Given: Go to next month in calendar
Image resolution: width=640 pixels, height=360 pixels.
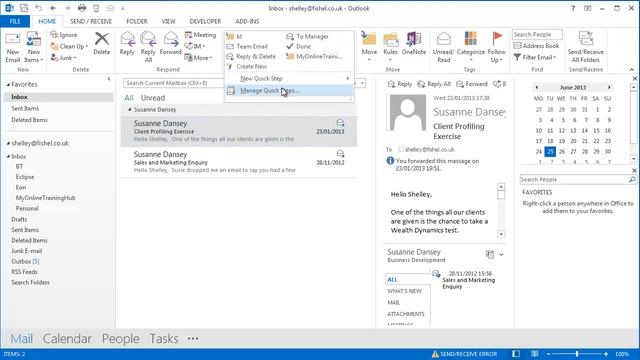Looking at the screenshot, I should point(609,87).
